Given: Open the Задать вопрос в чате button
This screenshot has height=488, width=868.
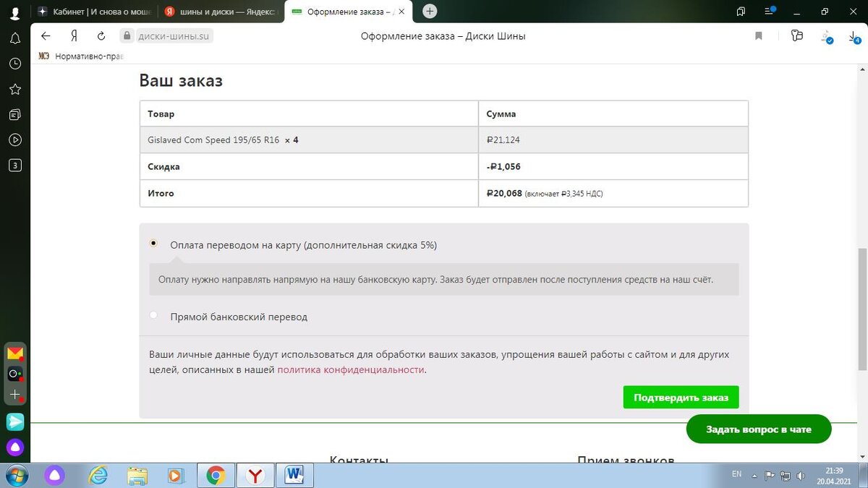Looking at the screenshot, I should tap(759, 429).
